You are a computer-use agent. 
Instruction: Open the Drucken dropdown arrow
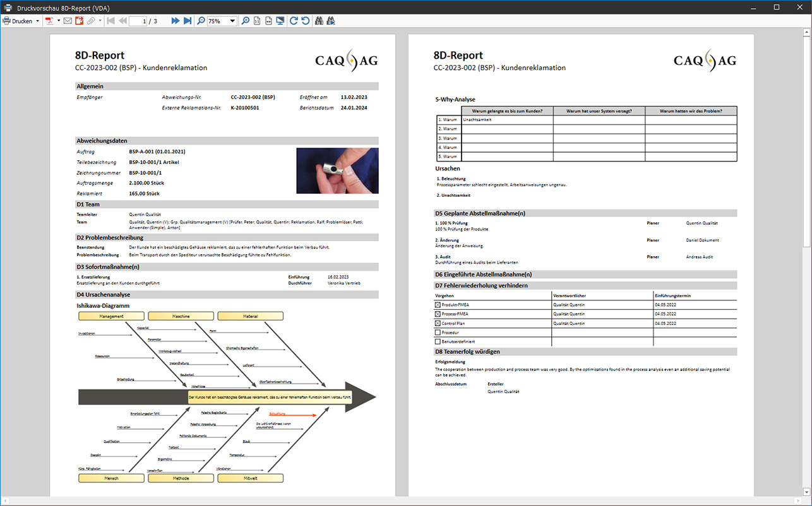[37, 21]
